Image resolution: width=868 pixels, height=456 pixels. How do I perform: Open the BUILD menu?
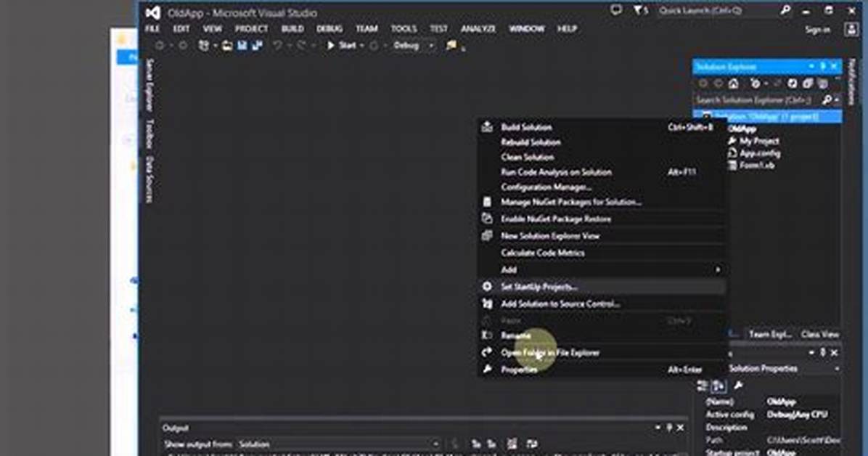click(x=292, y=29)
